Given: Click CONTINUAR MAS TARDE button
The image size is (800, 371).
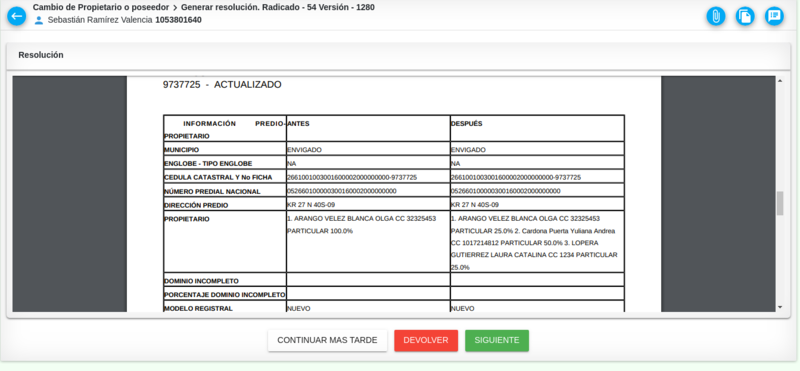Looking at the screenshot, I should tap(327, 340).
